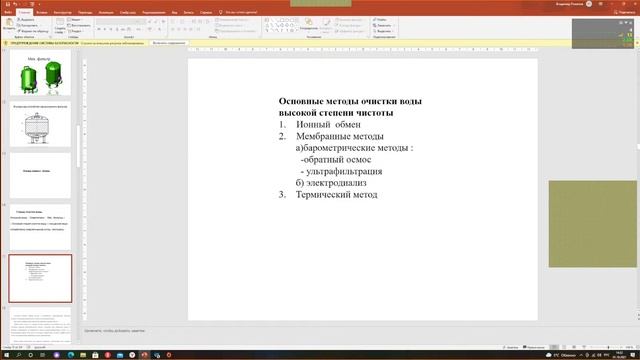Screen dimensions: 640x360
Task: Open the Файл tab
Action: pyautogui.click(x=7, y=12)
